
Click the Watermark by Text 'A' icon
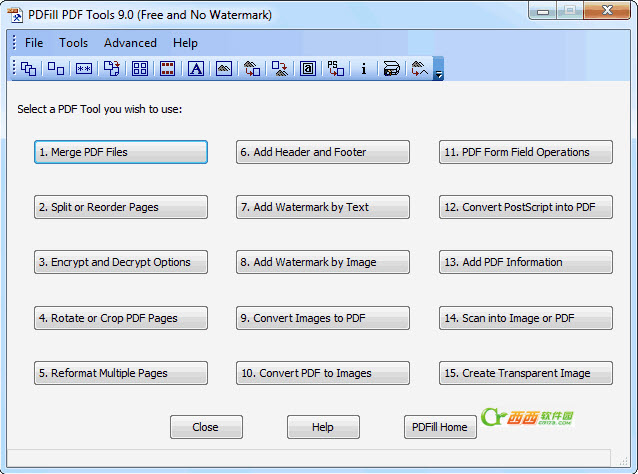(x=196, y=68)
